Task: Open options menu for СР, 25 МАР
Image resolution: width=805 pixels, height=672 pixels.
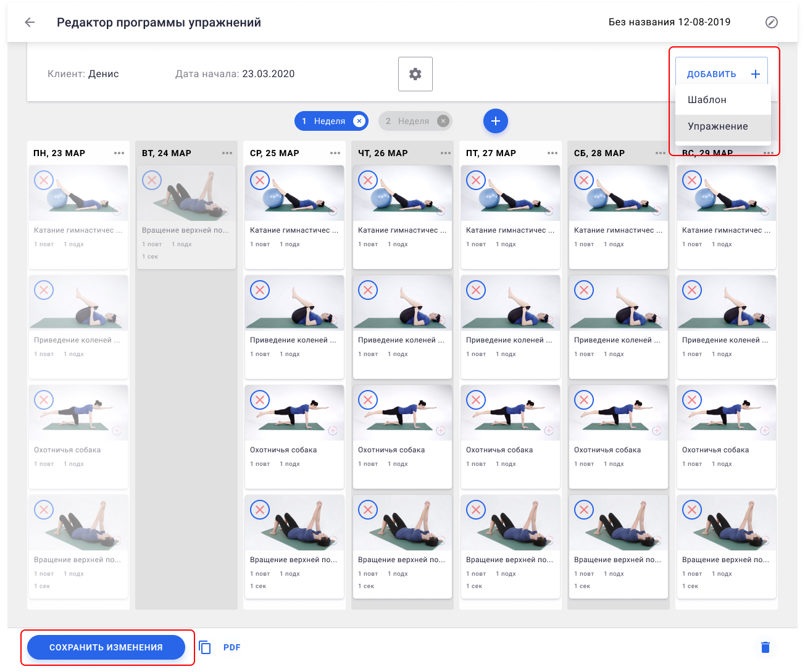Action: (335, 153)
